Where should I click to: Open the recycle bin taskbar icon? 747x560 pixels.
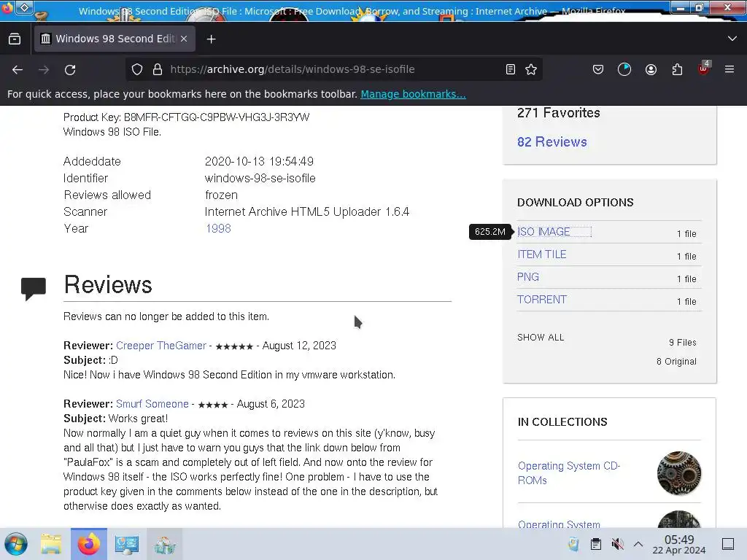pyautogui.click(x=164, y=544)
